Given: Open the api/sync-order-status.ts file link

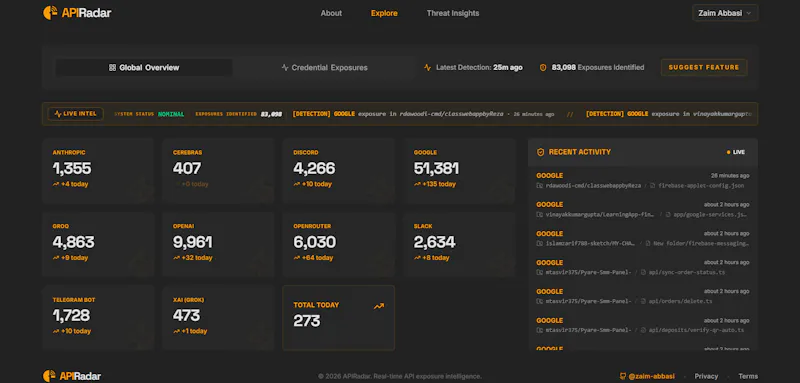Looking at the screenshot, I should (687, 272).
